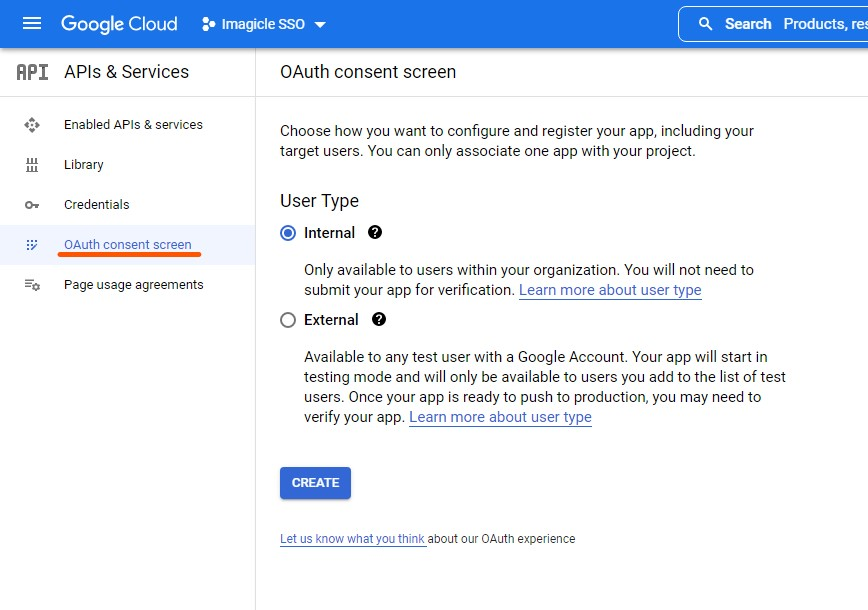Click the search magnifier icon

click(x=706, y=24)
